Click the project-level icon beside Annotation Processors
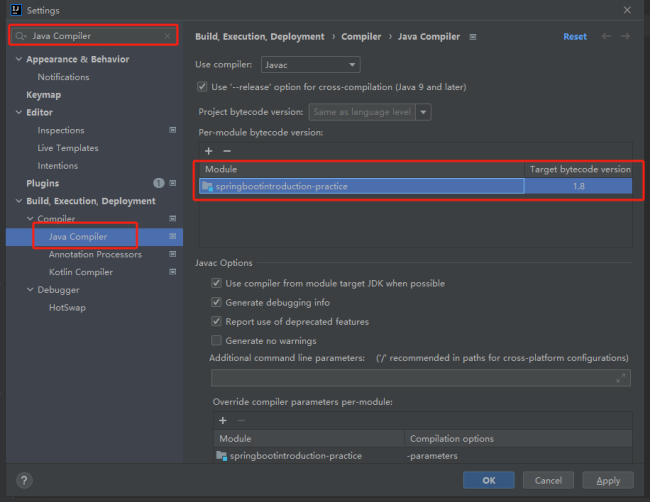The image size is (650, 502). [172, 254]
